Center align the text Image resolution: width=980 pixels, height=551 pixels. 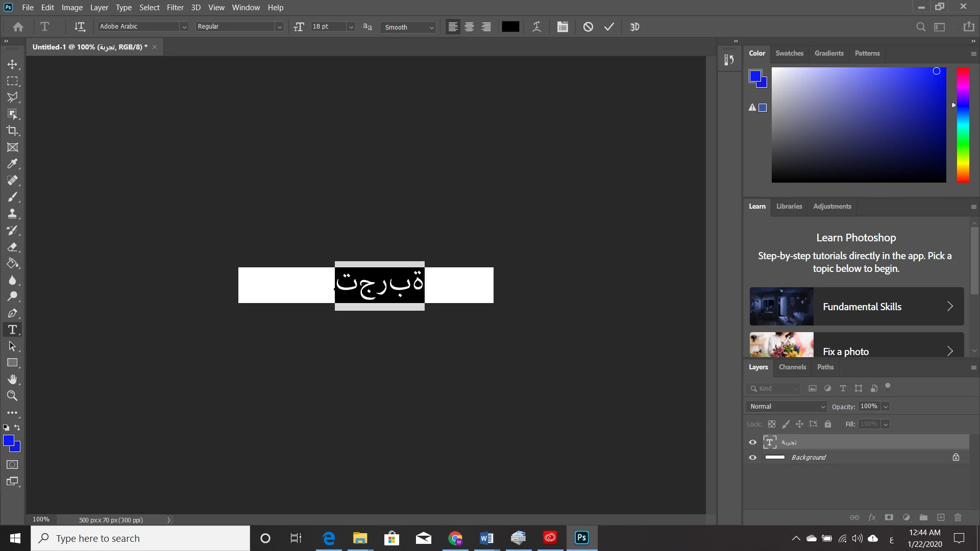(x=469, y=27)
